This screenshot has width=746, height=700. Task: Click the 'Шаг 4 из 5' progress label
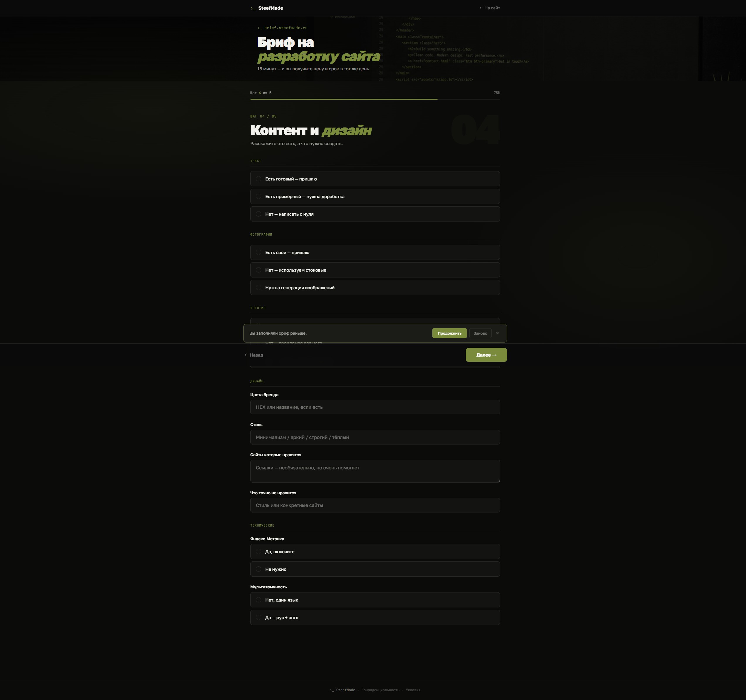tap(261, 93)
